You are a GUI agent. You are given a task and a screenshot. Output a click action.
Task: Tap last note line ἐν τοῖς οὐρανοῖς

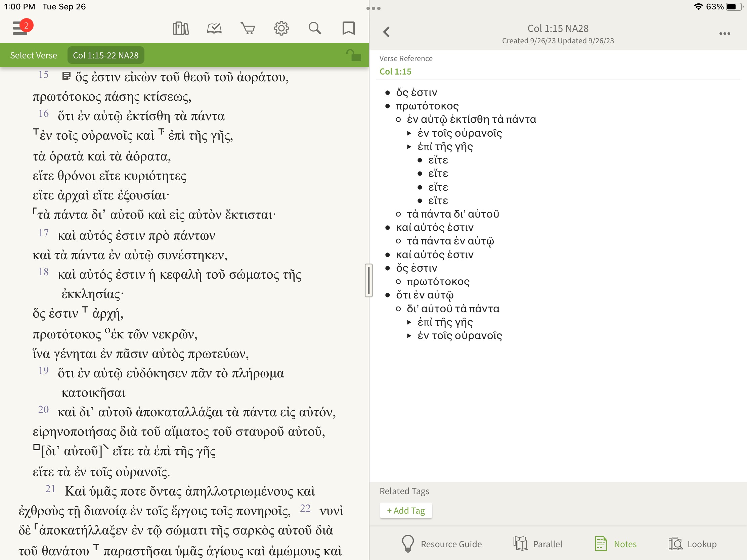(x=459, y=336)
